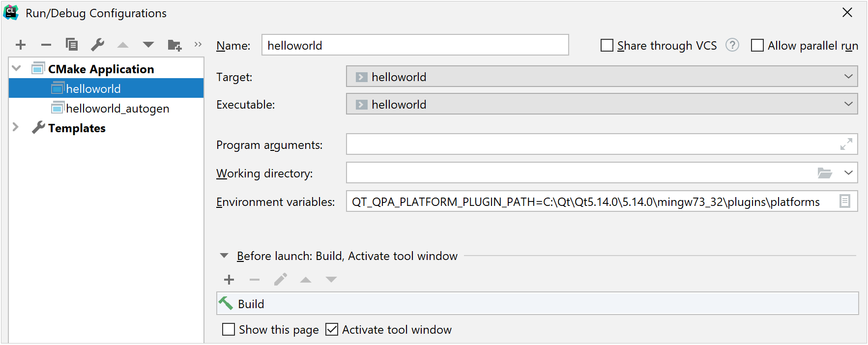Click the help icon beside Share through VCS
The width and height of the screenshot is (868, 345).
[x=732, y=45]
